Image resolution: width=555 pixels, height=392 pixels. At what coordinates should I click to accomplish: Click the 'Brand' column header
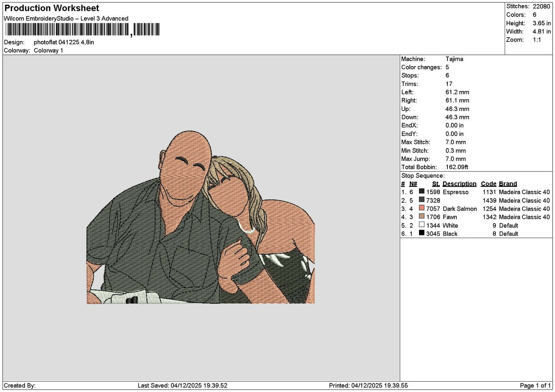[x=508, y=184]
